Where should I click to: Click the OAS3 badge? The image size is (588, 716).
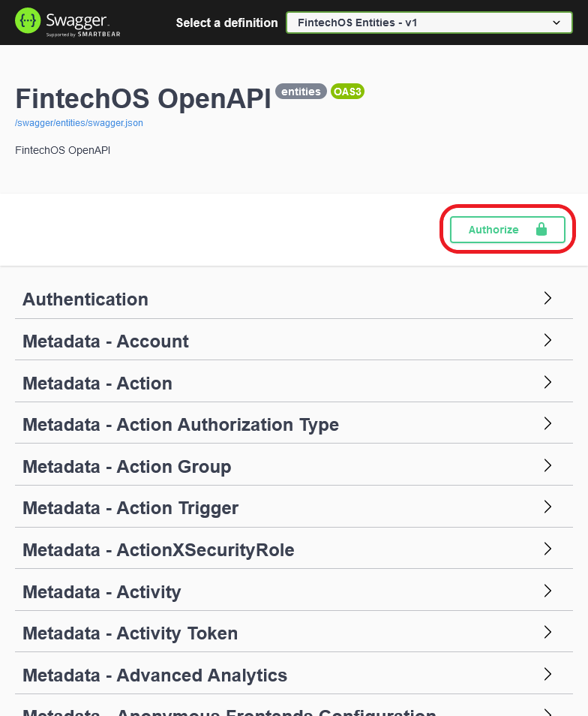pyautogui.click(x=347, y=92)
